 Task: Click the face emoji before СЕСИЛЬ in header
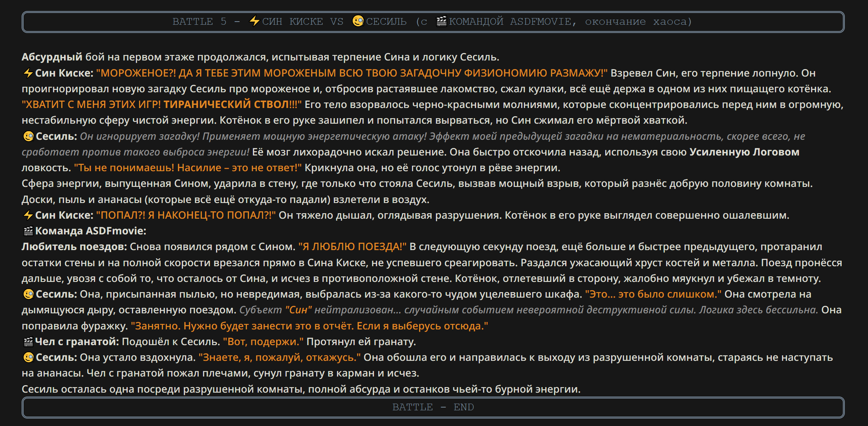tap(358, 21)
